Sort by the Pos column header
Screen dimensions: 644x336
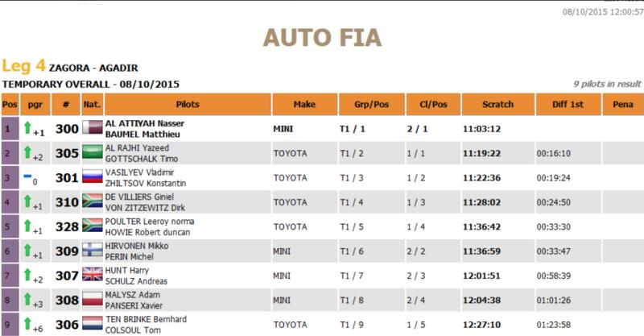pyautogui.click(x=10, y=105)
